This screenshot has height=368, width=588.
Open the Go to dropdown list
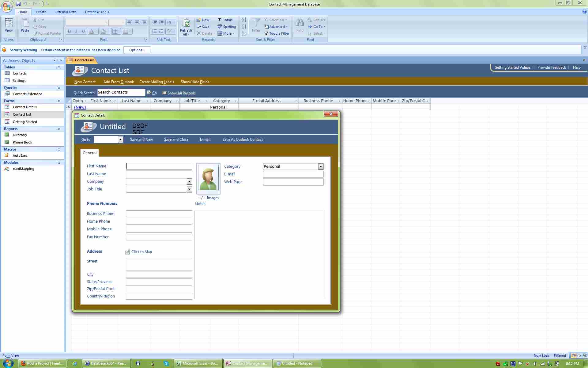click(x=120, y=140)
